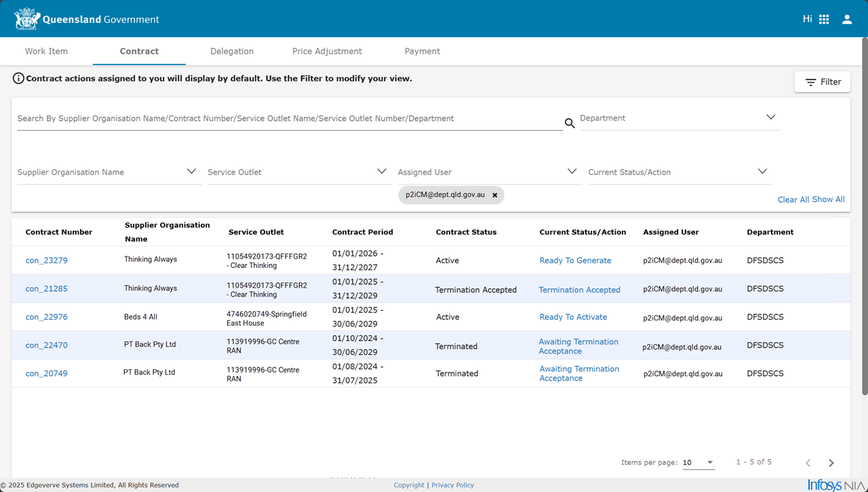This screenshot has height=492, width=868.
Task: Switch to the Price Adjustment tab
Action: pyautogui.click(x=327, y=52)
